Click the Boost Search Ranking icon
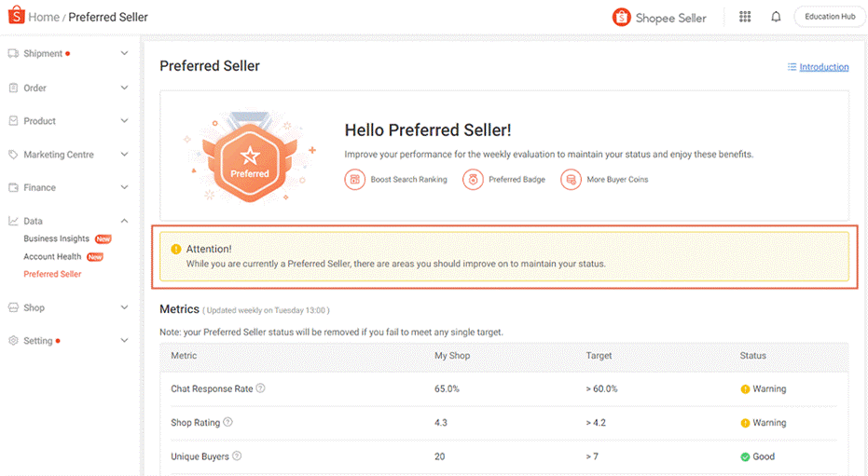This screenshot has width=868, height=476. (354, 179)
